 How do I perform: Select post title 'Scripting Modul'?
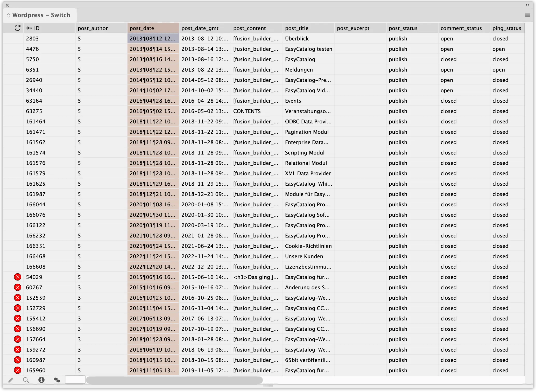point(305,153)
